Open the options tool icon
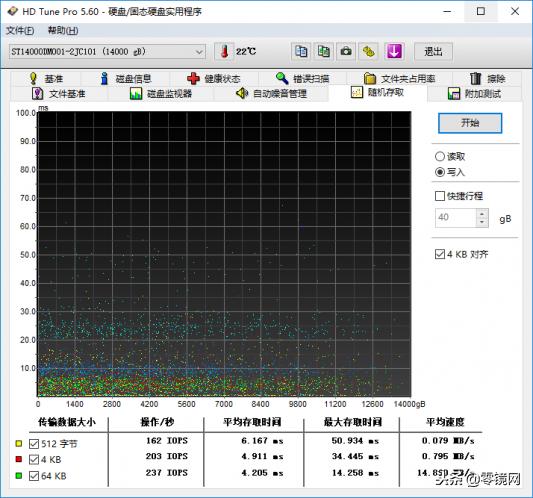 pos(369,52)
